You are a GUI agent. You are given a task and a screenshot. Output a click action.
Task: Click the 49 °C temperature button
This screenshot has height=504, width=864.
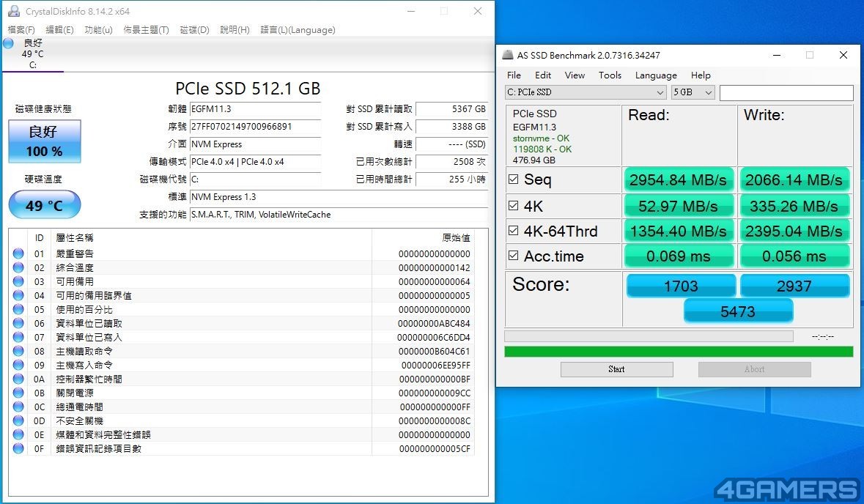45,205
